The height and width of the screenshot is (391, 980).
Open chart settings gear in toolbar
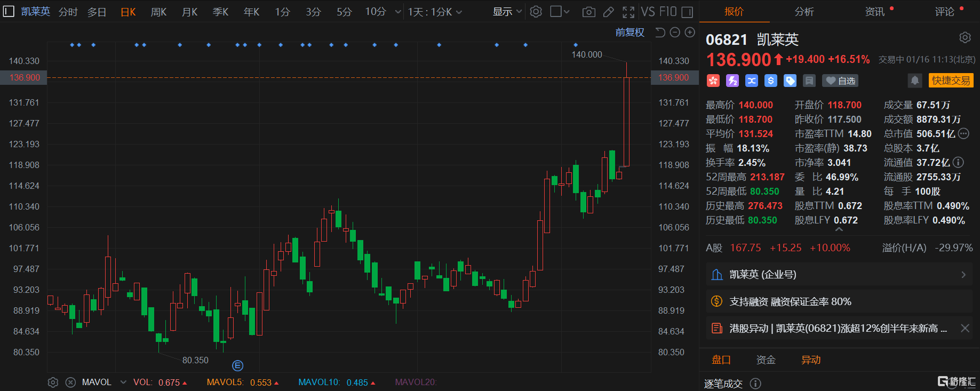pos(536,12)
